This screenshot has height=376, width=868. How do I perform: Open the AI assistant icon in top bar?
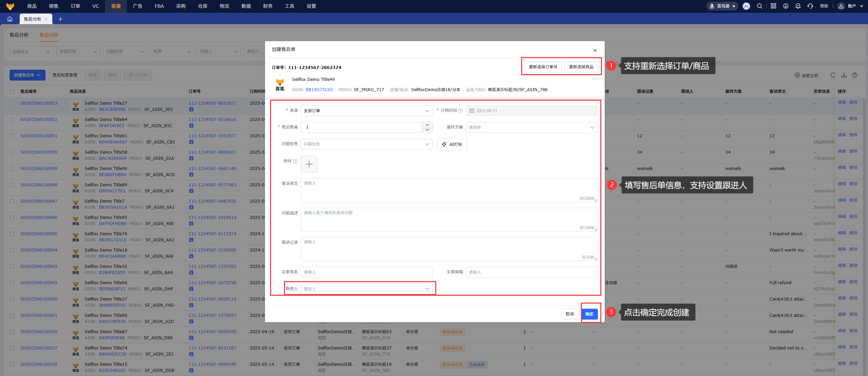click(x=746, y=6)
